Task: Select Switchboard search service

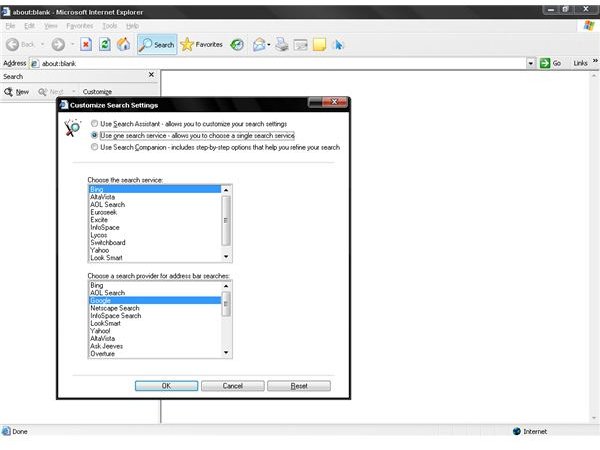Action: [x=155, y=243]
